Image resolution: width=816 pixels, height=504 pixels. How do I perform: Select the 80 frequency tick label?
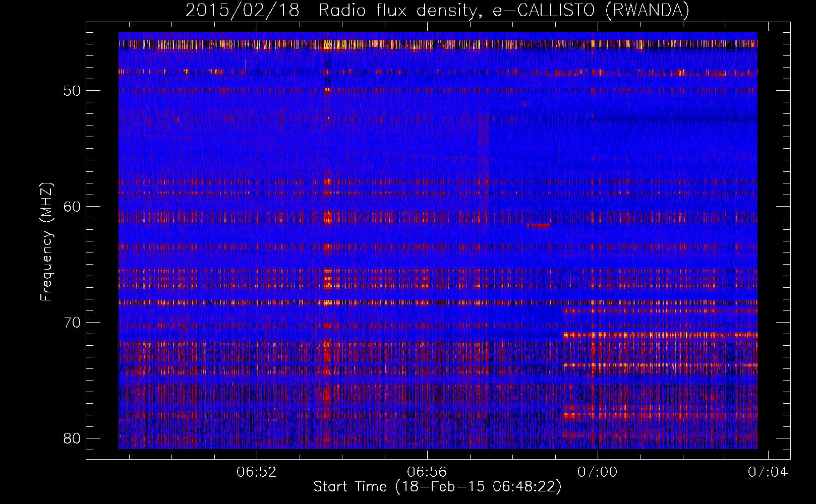[x=72, y=438]
